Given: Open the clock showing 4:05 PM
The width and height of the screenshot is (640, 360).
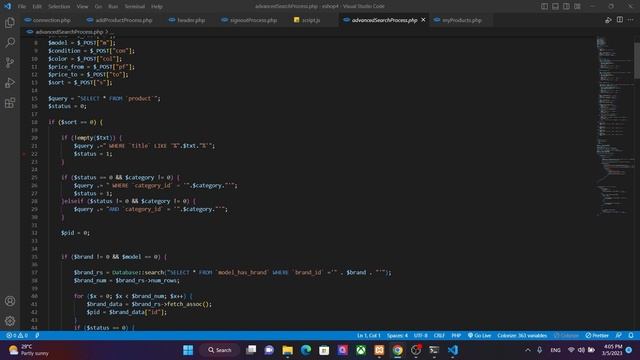Looking at the screenshot, I should pyautogui.click(x=613, y=350).
